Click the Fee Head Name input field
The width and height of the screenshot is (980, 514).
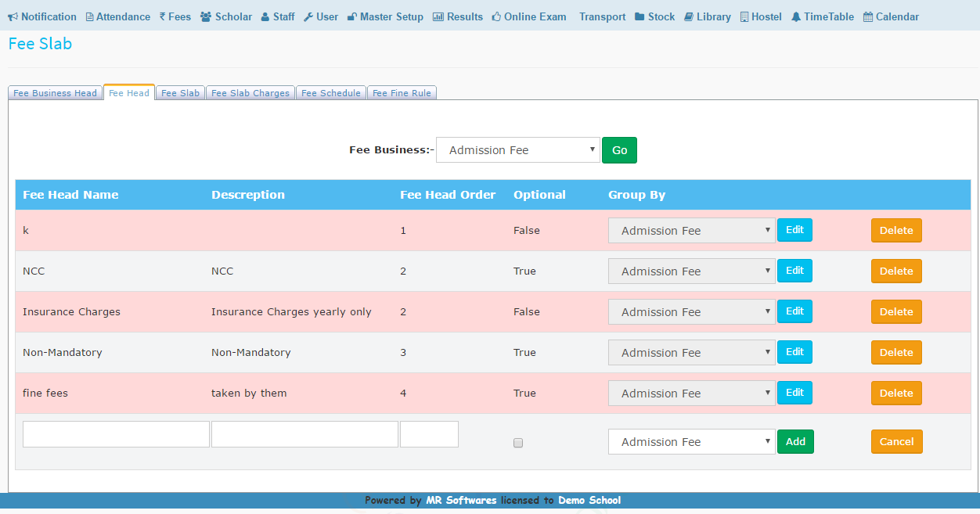pyautogui.click(x=116, y=434)
